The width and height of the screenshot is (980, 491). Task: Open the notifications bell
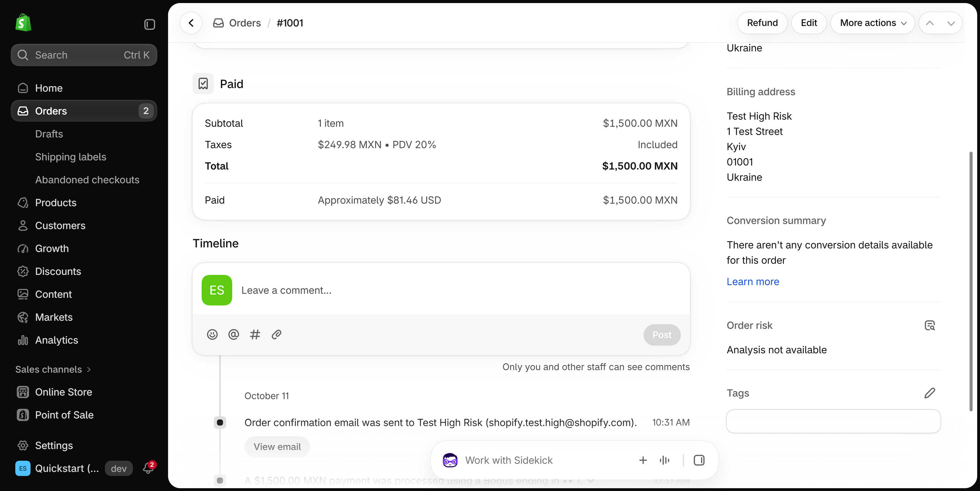coord(148,468)
